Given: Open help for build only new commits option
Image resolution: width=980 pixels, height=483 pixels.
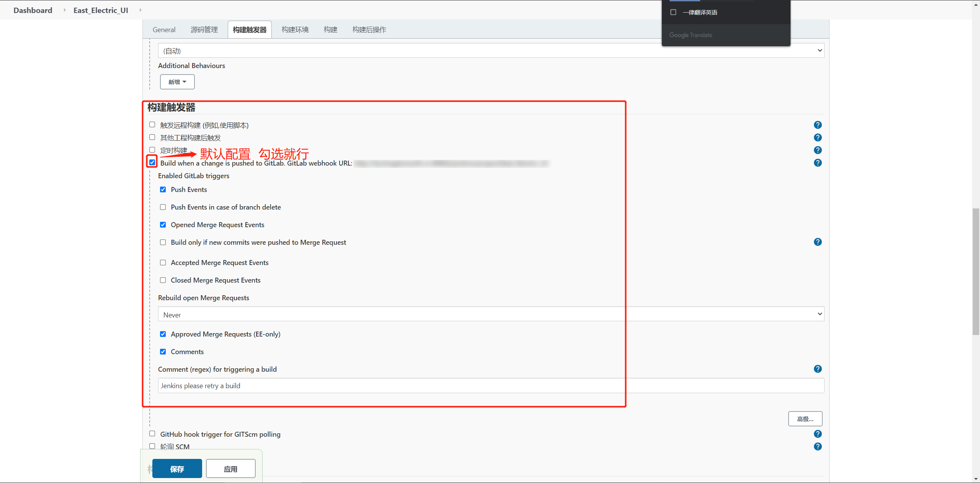Looking at the screenshot, I should coord(817,242).
